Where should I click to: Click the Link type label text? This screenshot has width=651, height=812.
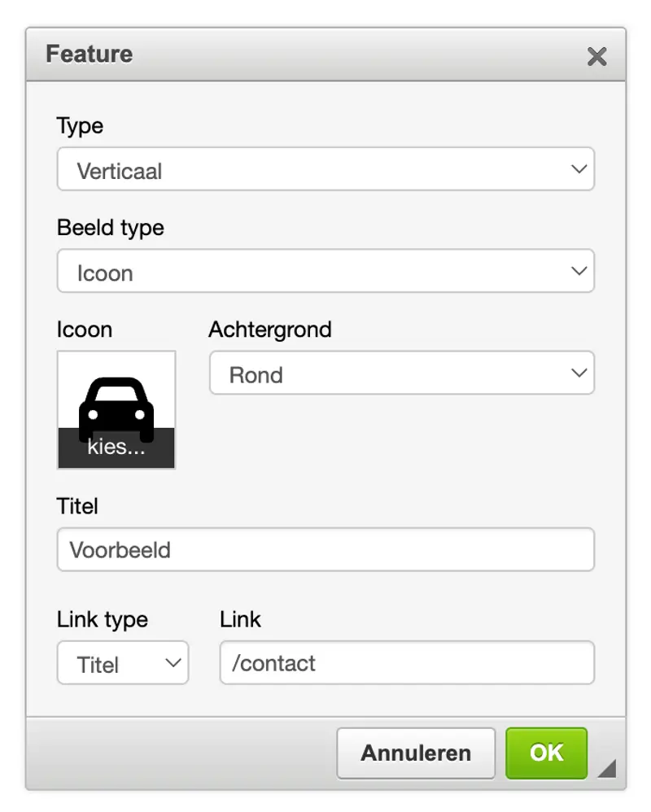103,620
